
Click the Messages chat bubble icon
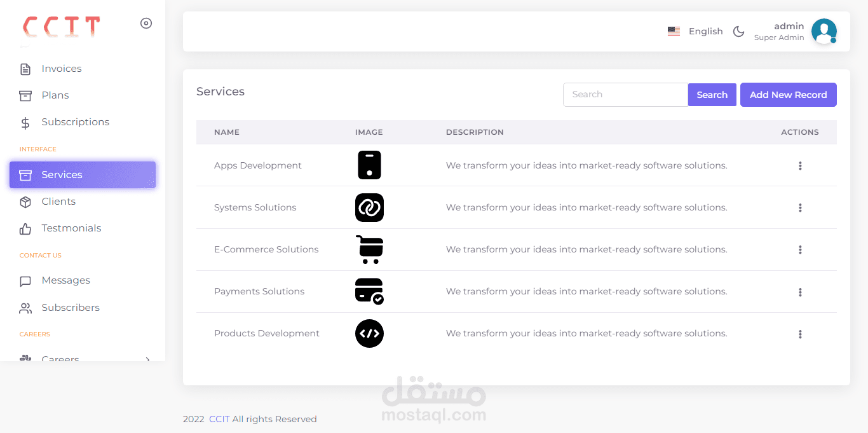[x=25, y=281]
